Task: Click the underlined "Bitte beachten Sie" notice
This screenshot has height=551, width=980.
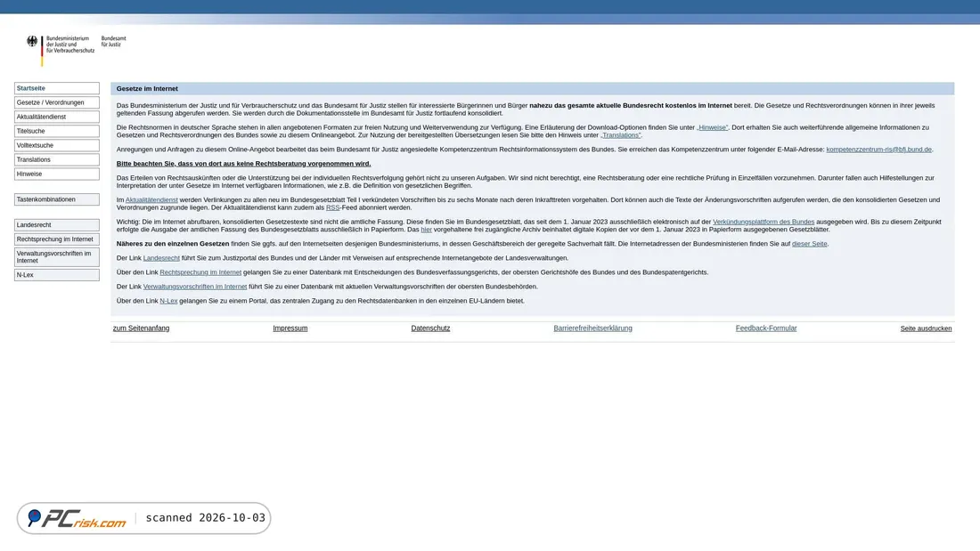Action: 243,164
